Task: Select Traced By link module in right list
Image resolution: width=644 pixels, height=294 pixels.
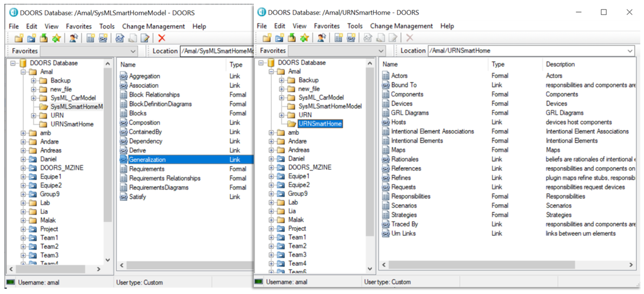Action: (404, 224)
